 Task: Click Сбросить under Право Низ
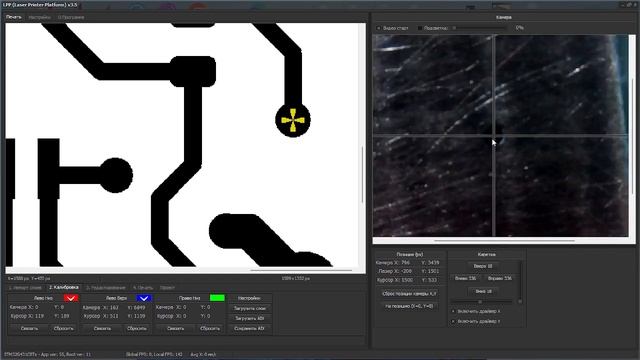210,328
